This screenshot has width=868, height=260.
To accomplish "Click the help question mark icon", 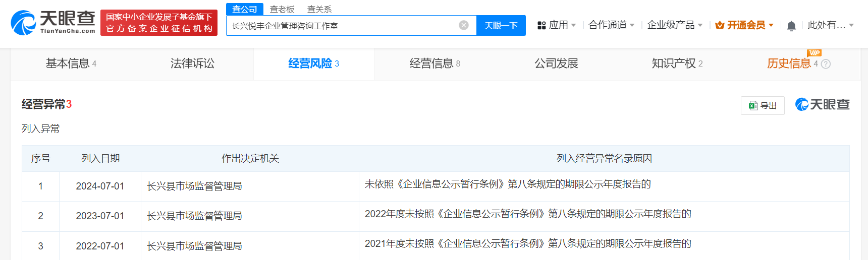I will 826,64.
